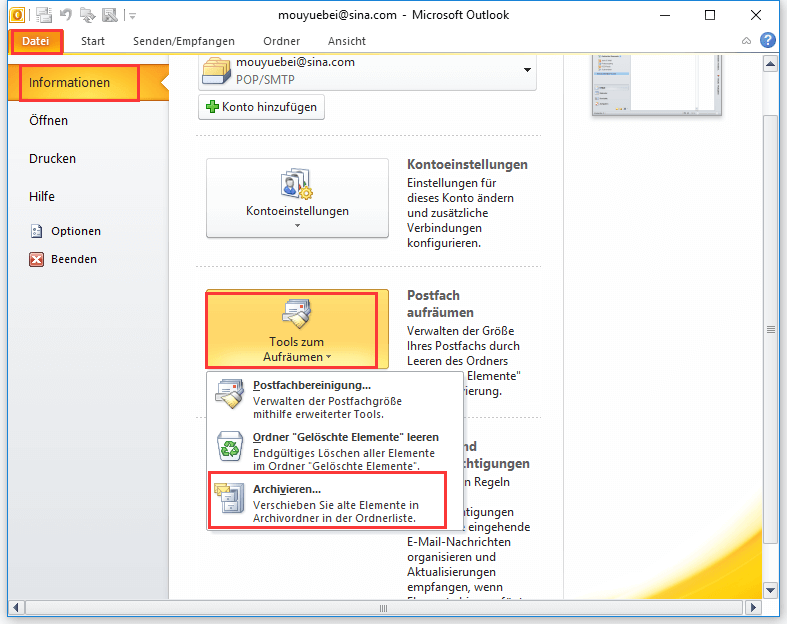Click the Optionen document icon
The image size is (787, 624).
36,231
